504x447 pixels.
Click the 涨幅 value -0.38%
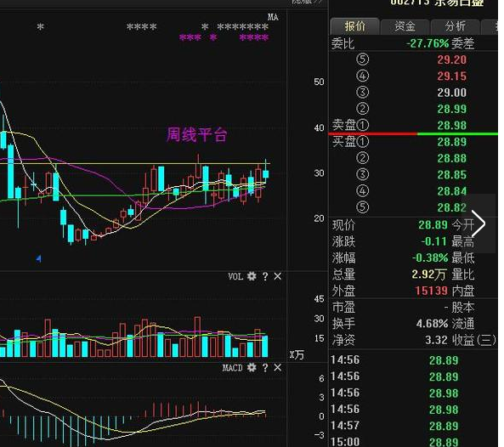click(430, 257)
